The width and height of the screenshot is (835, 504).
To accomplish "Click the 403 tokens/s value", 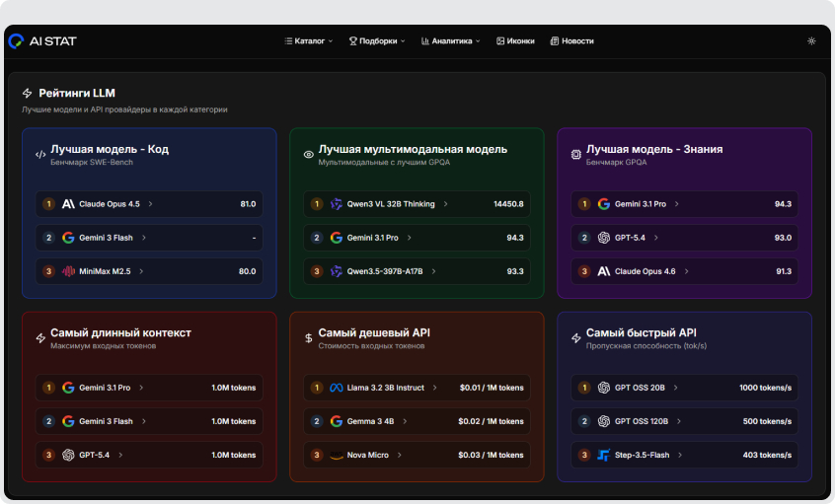I will pyautogui.click(x=767, y=455).
